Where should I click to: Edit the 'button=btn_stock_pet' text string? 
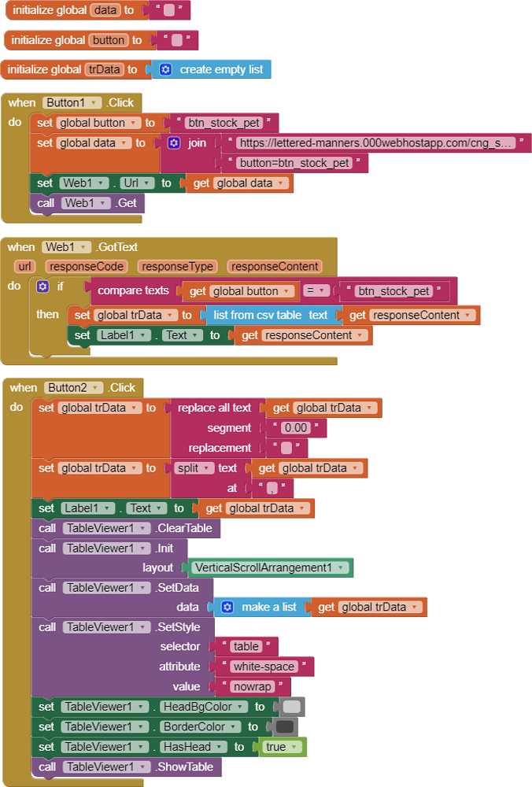click(294, 163)
